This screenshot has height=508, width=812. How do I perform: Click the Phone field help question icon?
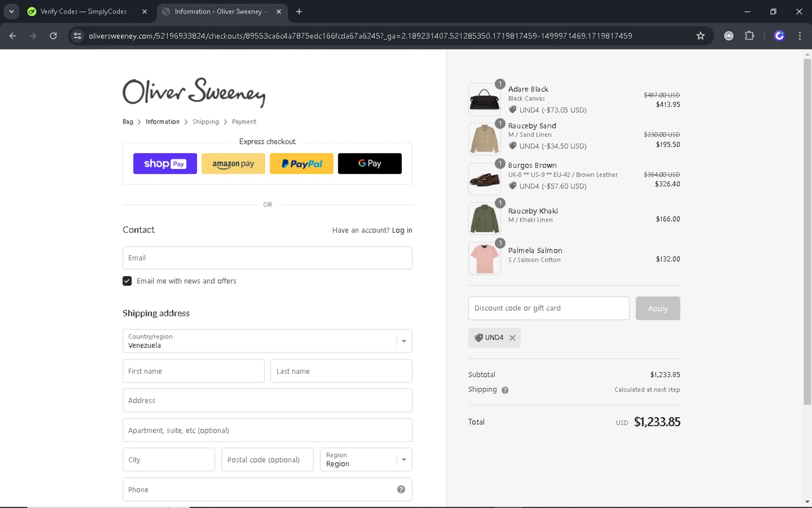click(401, 489)
